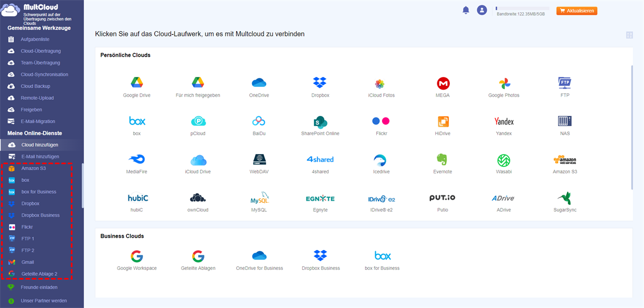Add Wasabi storage
This screenshot has height=308, width=644.
[504, 164]
